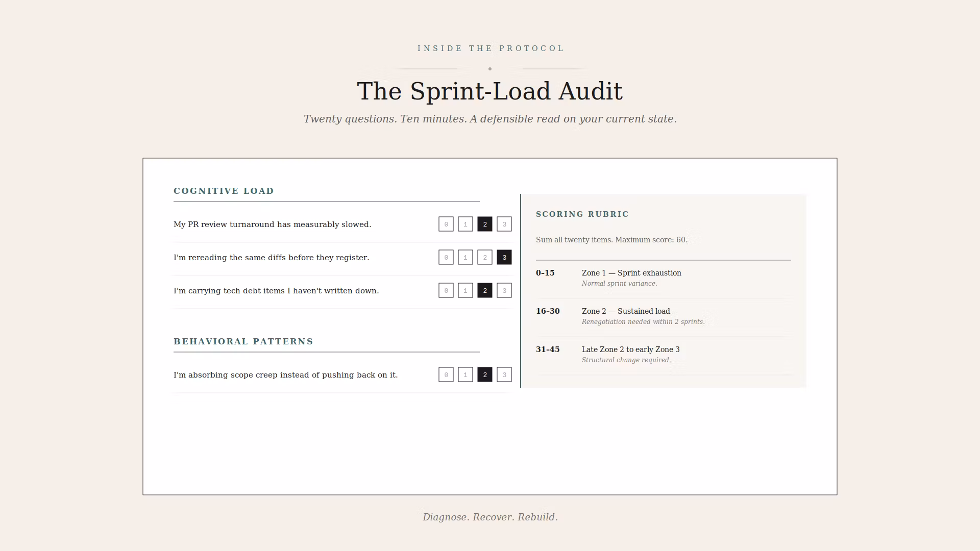Click 'The Sprint-Load Audit' title

click(489, 91)
